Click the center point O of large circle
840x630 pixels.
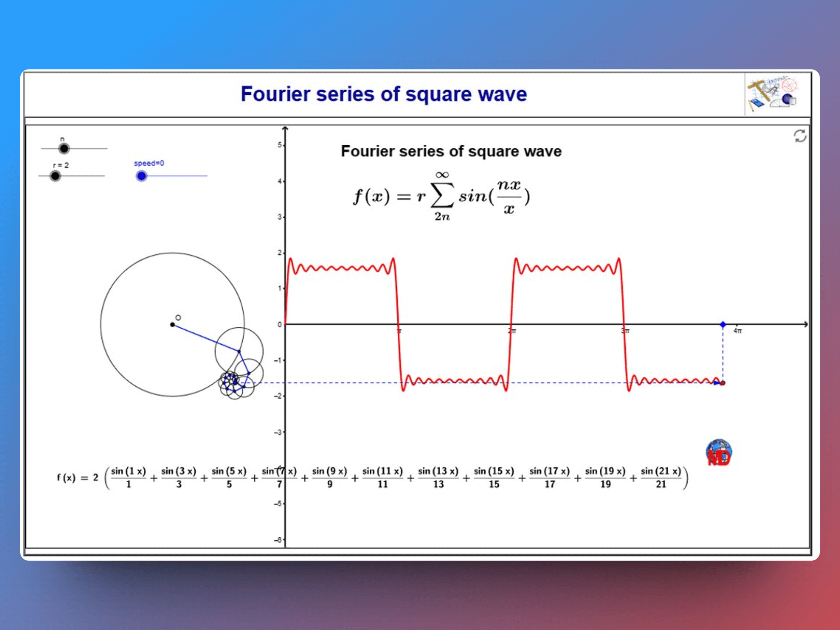172,325
